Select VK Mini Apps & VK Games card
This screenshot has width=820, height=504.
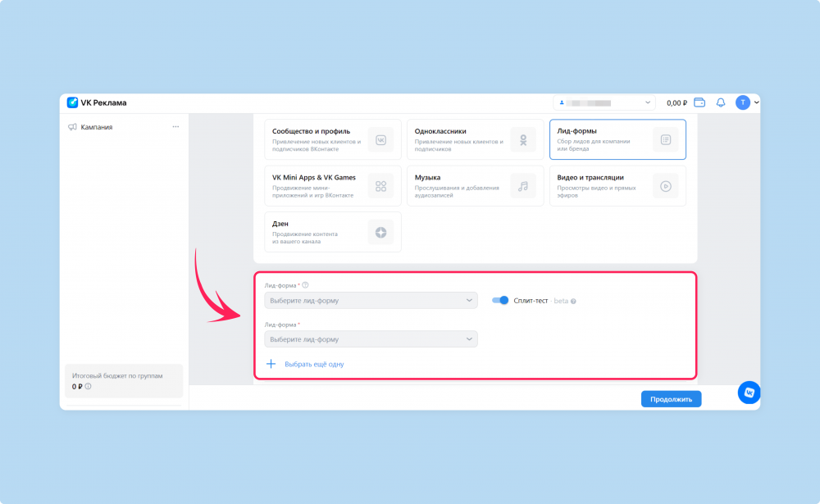pyautogui.click(x=333, y=186)
